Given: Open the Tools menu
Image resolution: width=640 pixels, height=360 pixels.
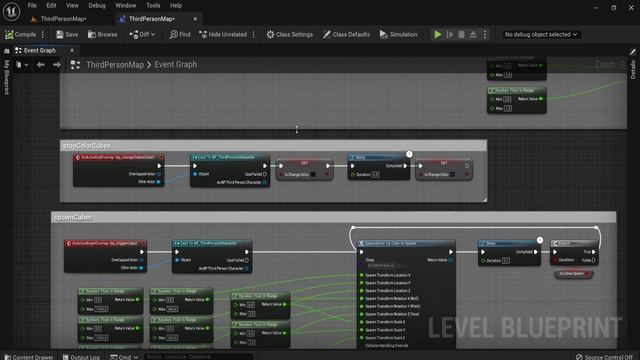Looking at the screenshot, I should [x=153, y=5].
